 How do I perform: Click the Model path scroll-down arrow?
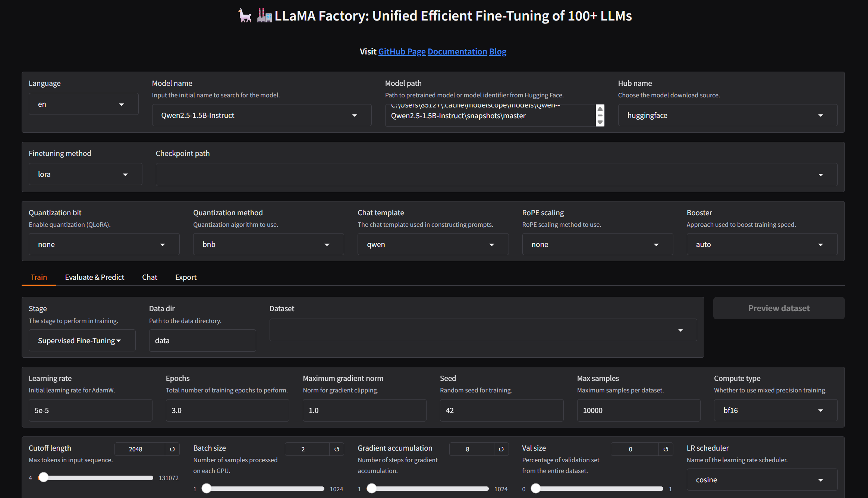point(600,122)
